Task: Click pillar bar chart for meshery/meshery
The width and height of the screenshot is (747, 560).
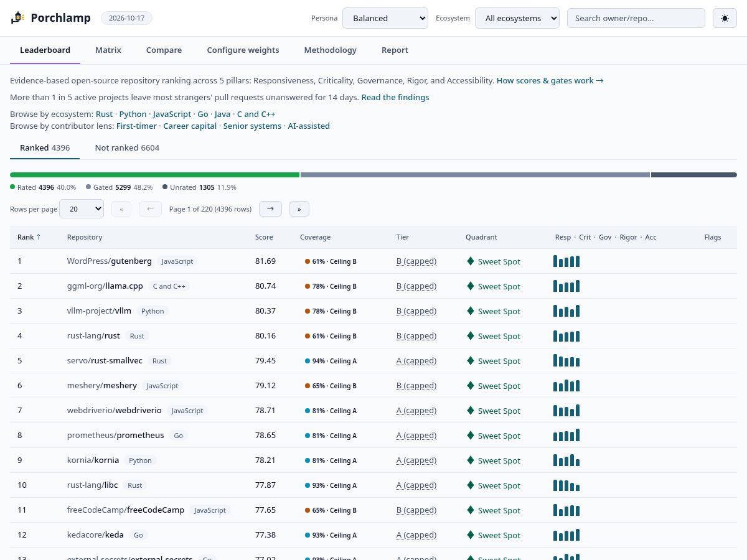Action: [x=566, y=385]
